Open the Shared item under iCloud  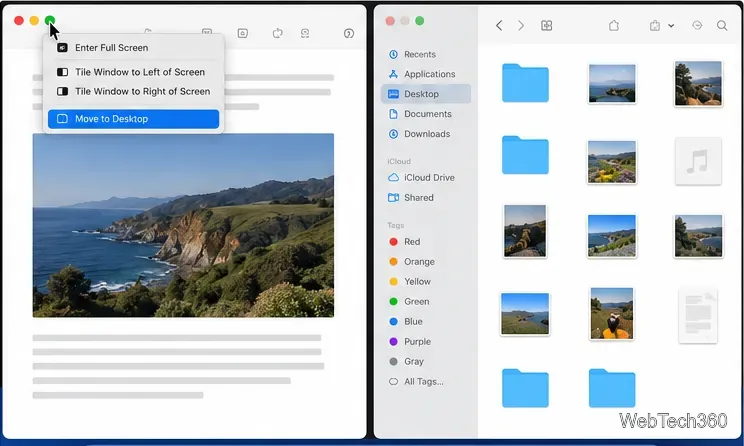(x=426, y=197)
